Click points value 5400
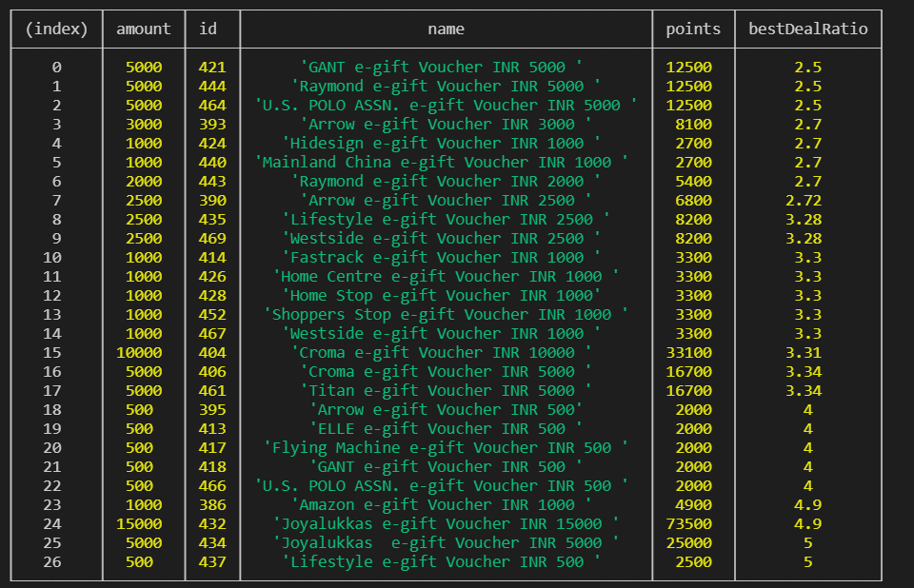 (x=694, y=182)
